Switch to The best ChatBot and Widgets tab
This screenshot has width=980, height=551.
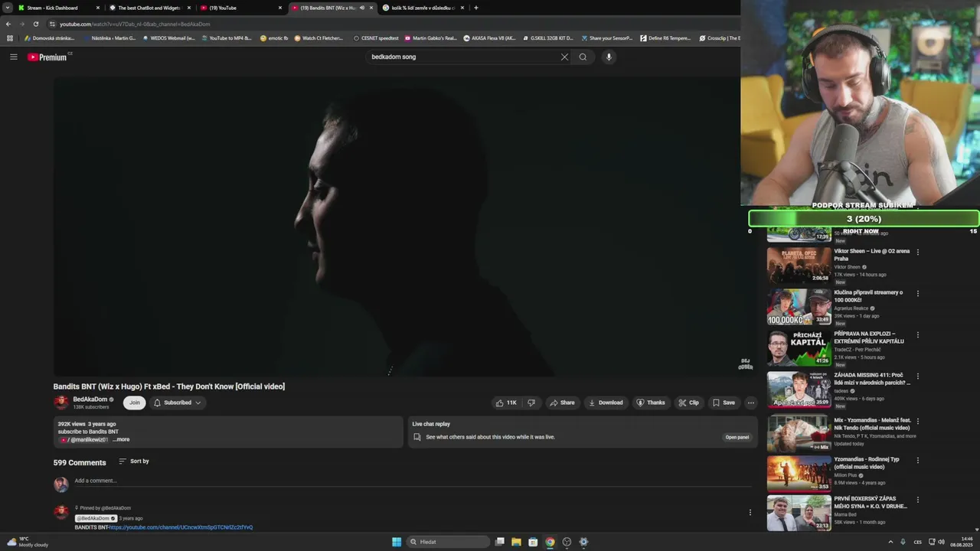(149, 8)
